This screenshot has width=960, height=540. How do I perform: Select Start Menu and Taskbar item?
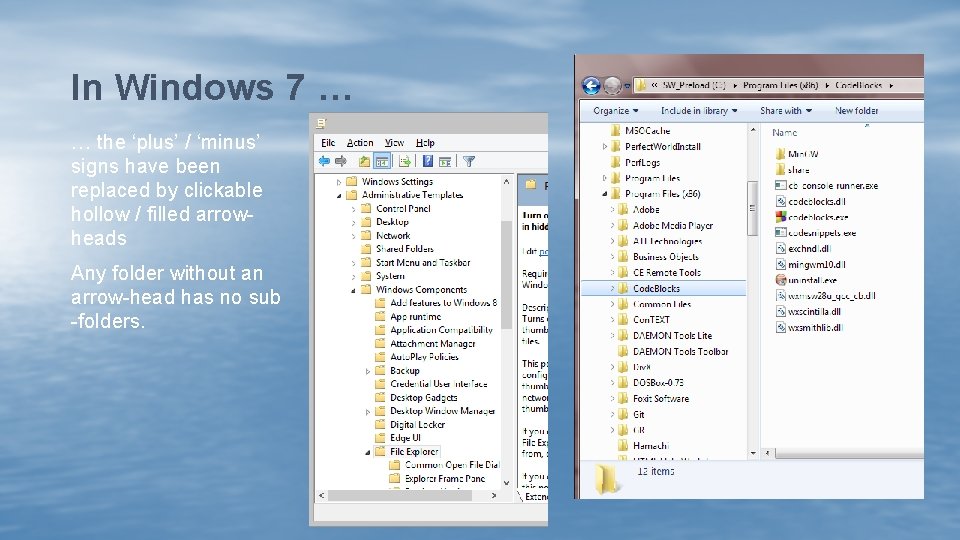click(423, 263)
